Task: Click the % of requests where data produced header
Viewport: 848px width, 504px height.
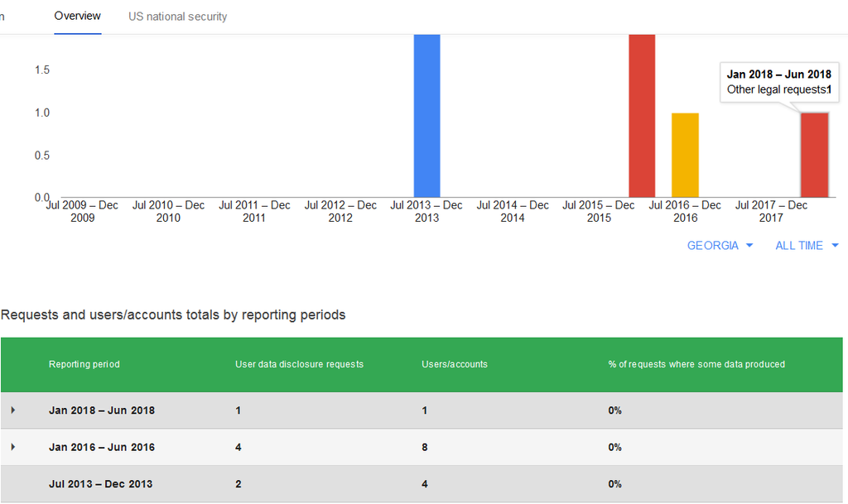Action: [696, 364]
